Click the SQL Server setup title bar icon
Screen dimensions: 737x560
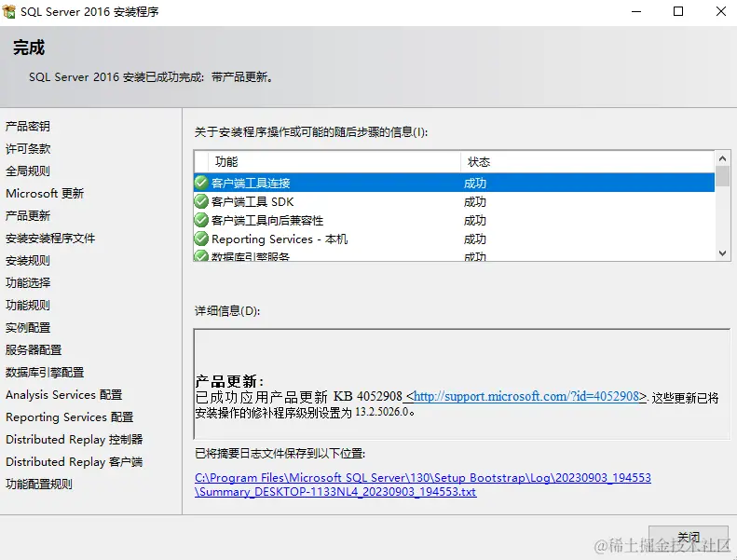pyautogui.click(x=9, y=11)
